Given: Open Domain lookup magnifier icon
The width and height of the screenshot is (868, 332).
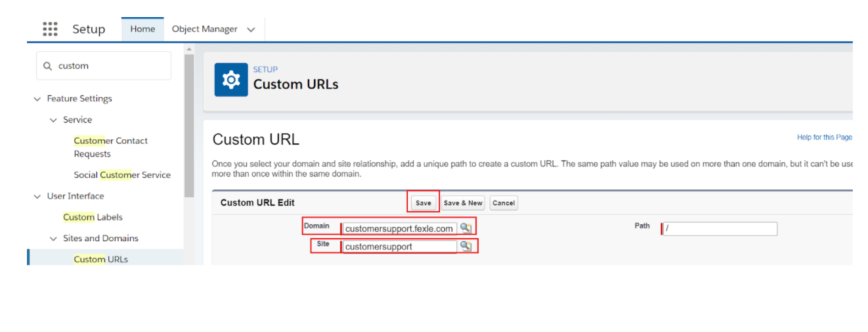Looking at the screenshot, I should [466, 228].
